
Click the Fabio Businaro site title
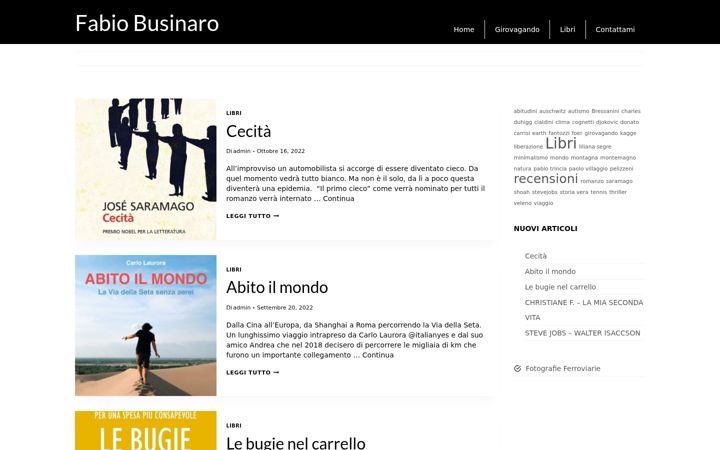click(147, 23)
